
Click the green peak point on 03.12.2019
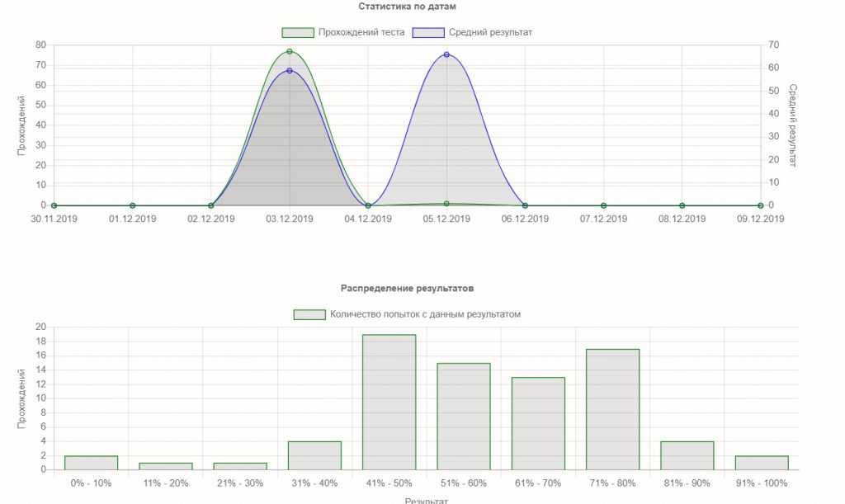click(x=290, y=51)
